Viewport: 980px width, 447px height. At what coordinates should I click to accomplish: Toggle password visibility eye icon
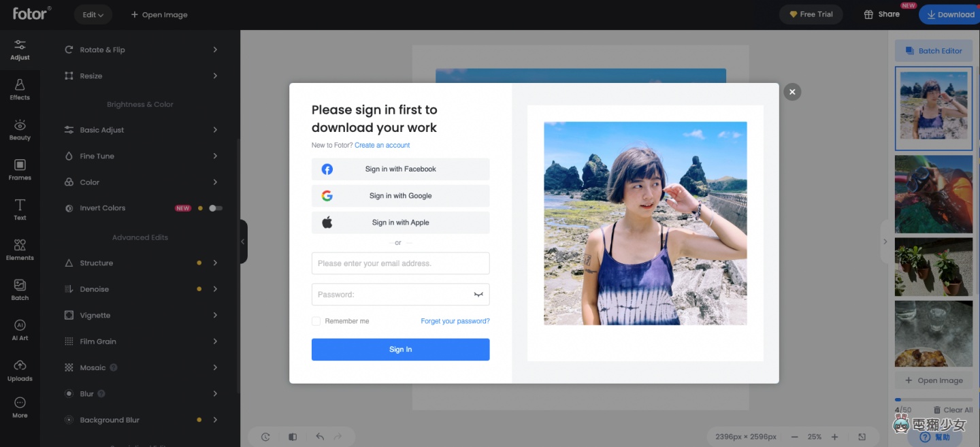point(478,295)
